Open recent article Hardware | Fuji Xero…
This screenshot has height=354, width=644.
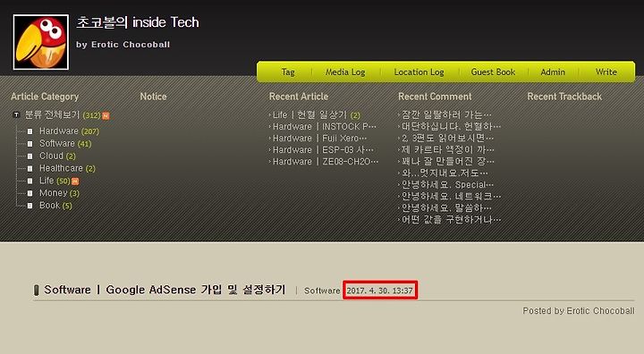(319, 138)
